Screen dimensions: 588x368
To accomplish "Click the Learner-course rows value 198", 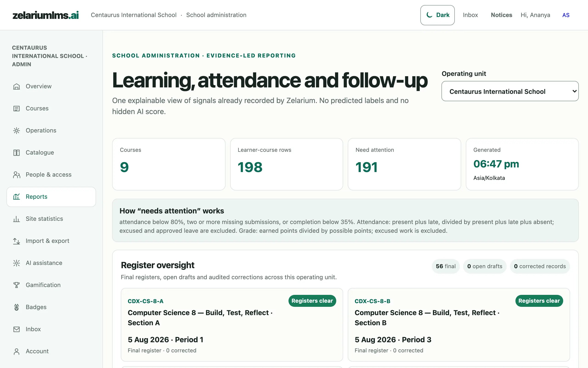I will coord(250,167).
